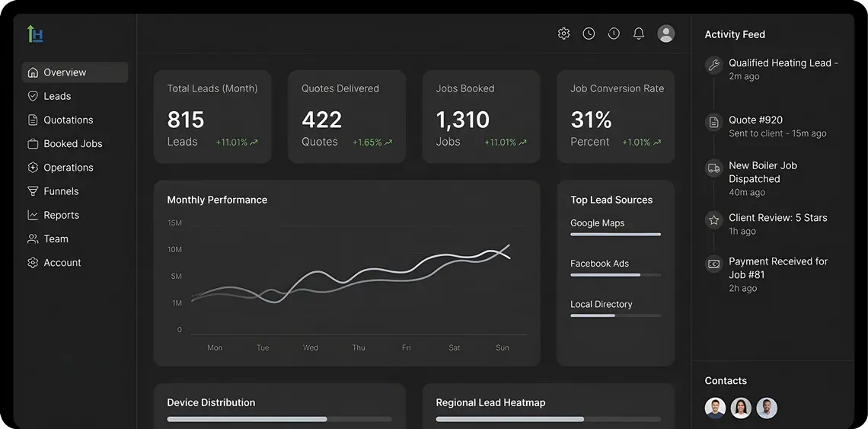Click the Booked Jobs briefcase icon
This screenshot has height=429, width=868.
[x=33, y=144]
